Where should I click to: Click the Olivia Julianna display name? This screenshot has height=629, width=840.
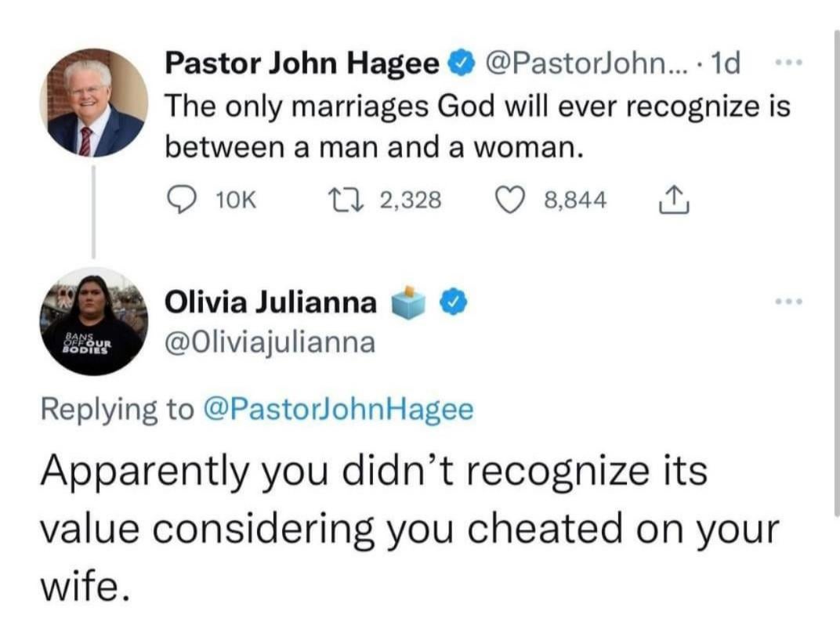click(x=270, y=303)
